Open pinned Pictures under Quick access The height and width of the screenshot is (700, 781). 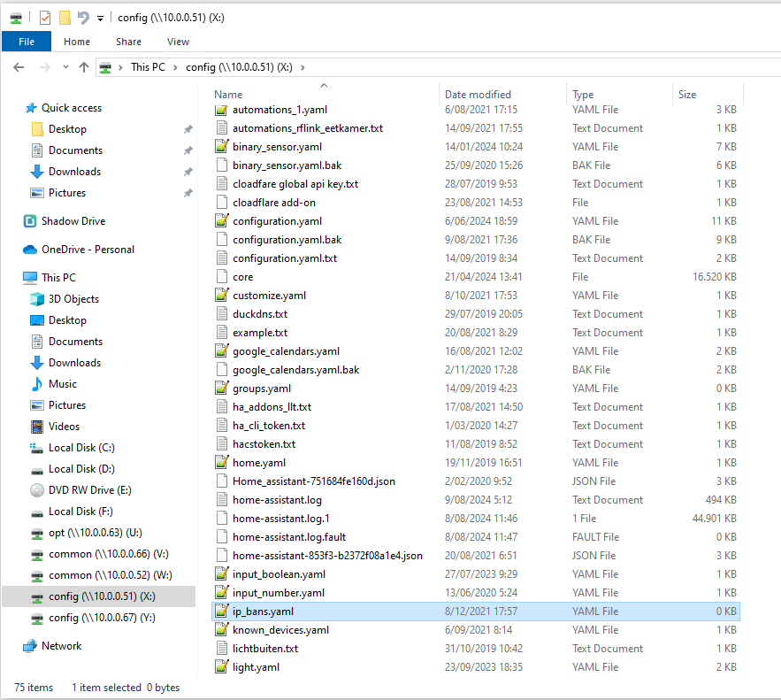[x=66, y=193]
